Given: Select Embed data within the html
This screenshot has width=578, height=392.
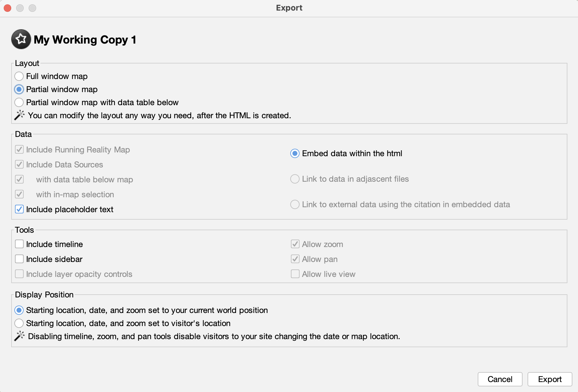Looking at the screenshot, I should [x=295, y=153].
